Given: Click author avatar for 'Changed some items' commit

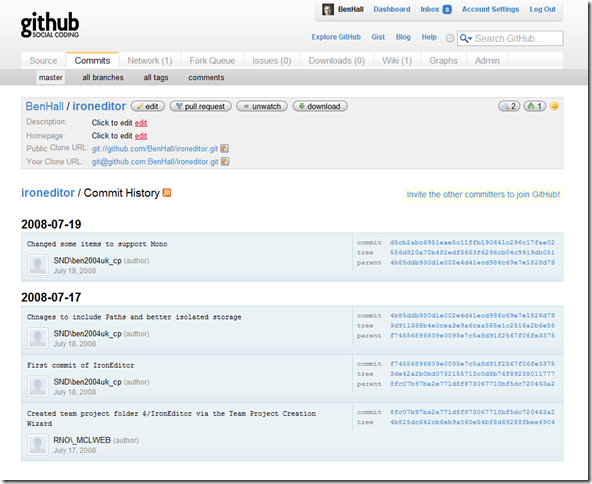Looking at the screenshot, I should (38, 265).
